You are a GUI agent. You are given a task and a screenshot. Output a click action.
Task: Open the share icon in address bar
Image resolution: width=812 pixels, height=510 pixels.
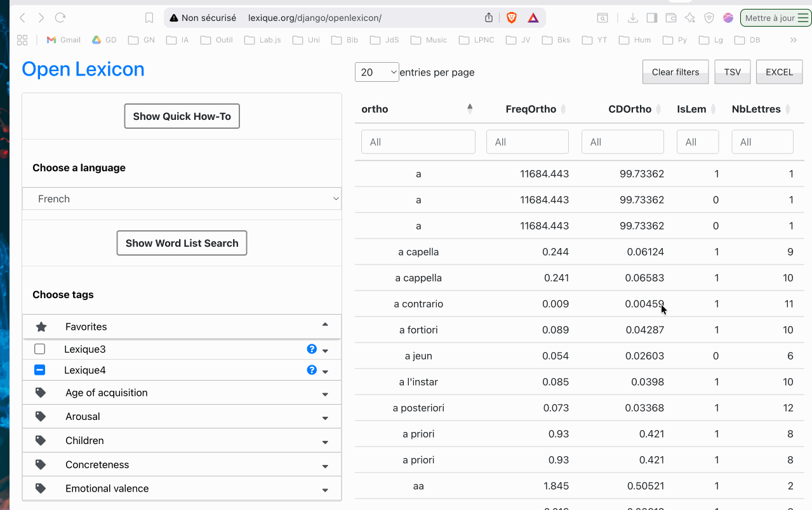[x=489, y=18]
